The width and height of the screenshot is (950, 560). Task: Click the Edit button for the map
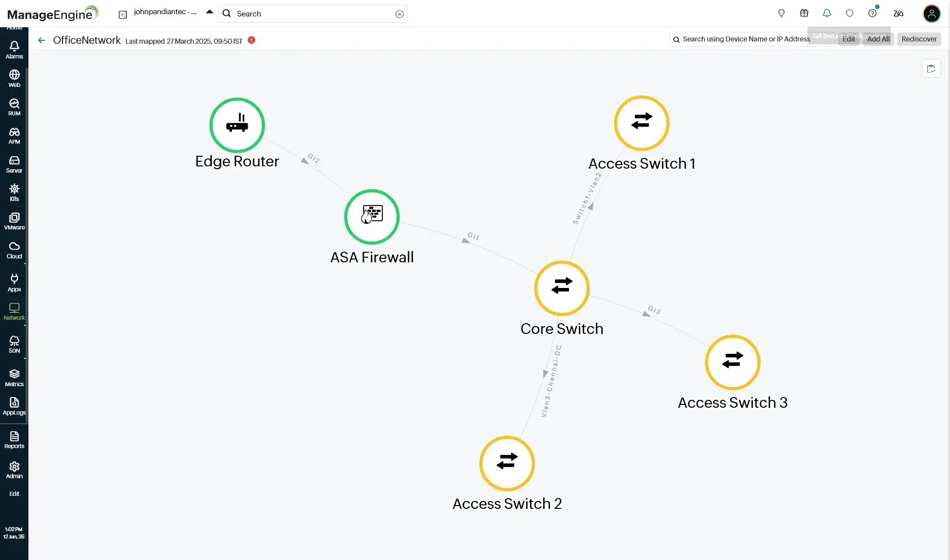(849, 39)
